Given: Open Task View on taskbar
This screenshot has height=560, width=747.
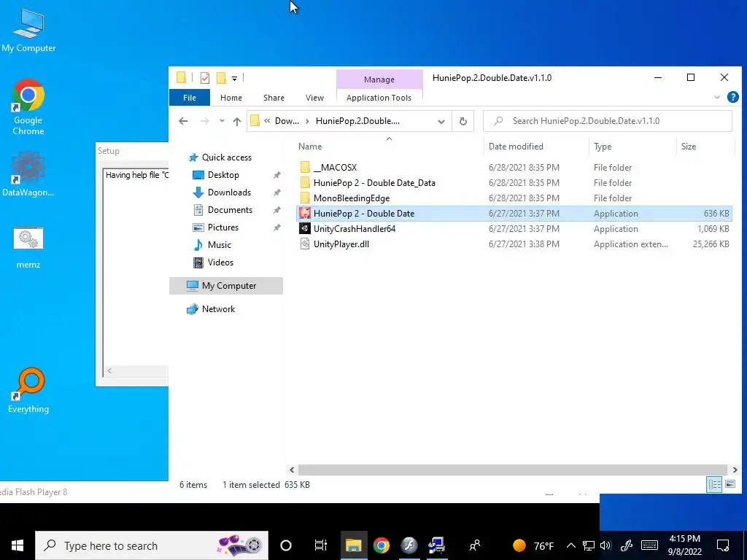Looking at the screenshot, I should tap(321, 545).
